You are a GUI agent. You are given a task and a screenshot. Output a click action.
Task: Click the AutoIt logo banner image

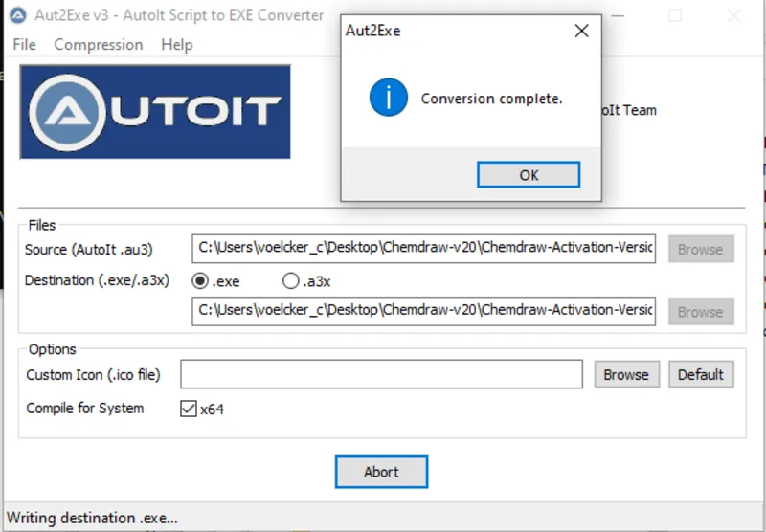tap(155, 112)
